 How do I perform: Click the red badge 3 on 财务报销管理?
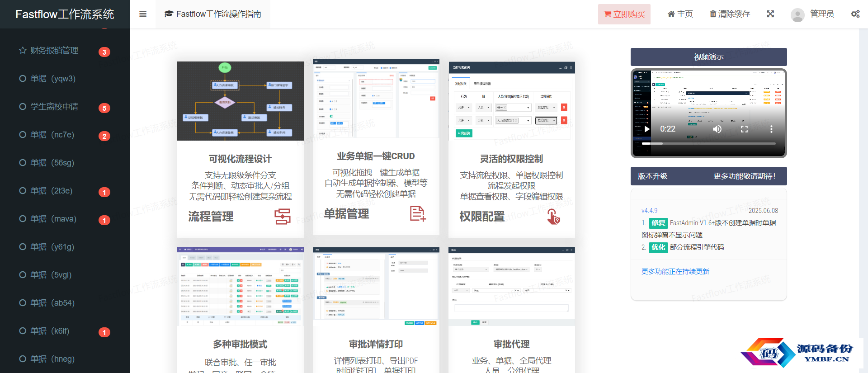(x=104, y=52)
